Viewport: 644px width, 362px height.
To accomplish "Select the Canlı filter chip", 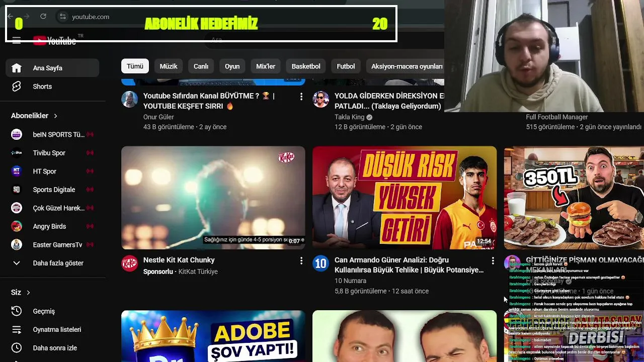I will pyautogui.click(x=201, y=66).
